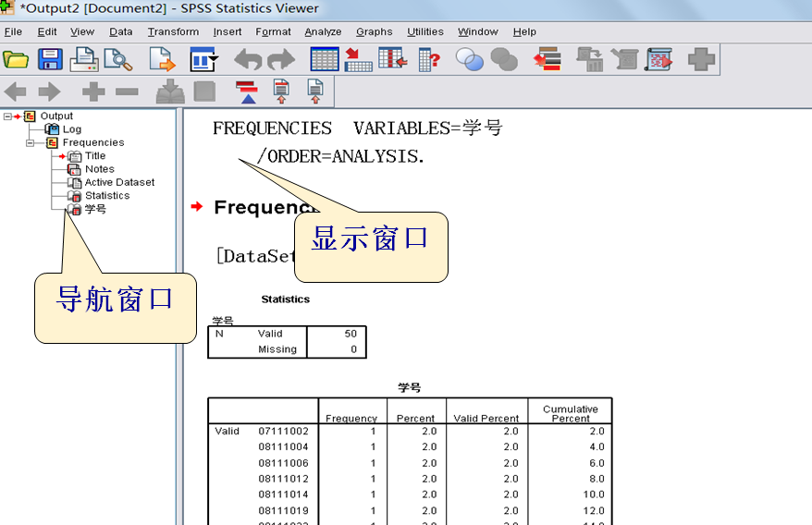Viewport: 812px width, 525px height.
Task: Click the Insert Heading red-bar icon
Action: click(248, 92)
